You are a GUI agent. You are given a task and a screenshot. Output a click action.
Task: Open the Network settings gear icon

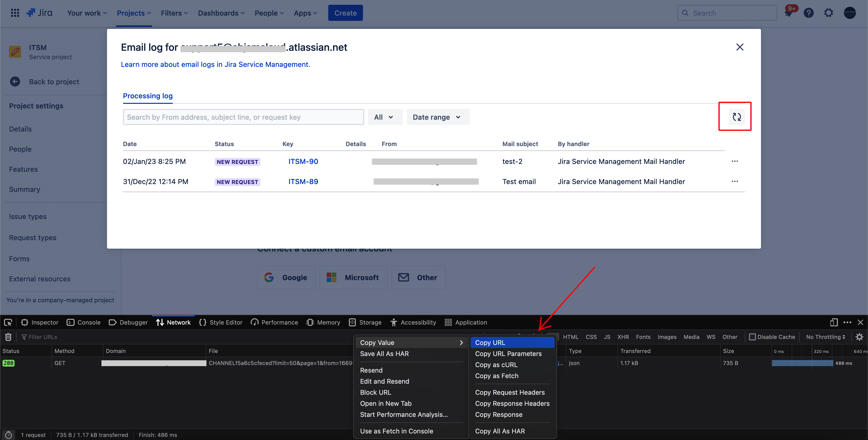coord(859,337)
